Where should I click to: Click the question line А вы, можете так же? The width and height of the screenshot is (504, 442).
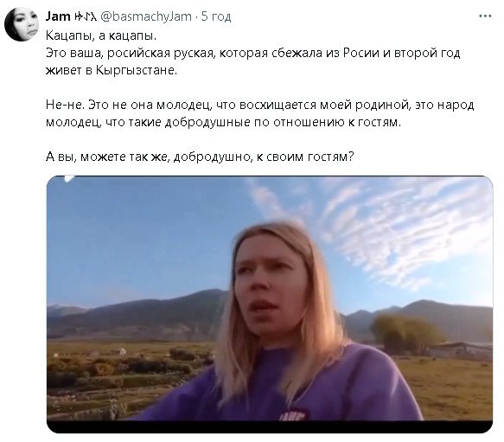tap(200, 157)
